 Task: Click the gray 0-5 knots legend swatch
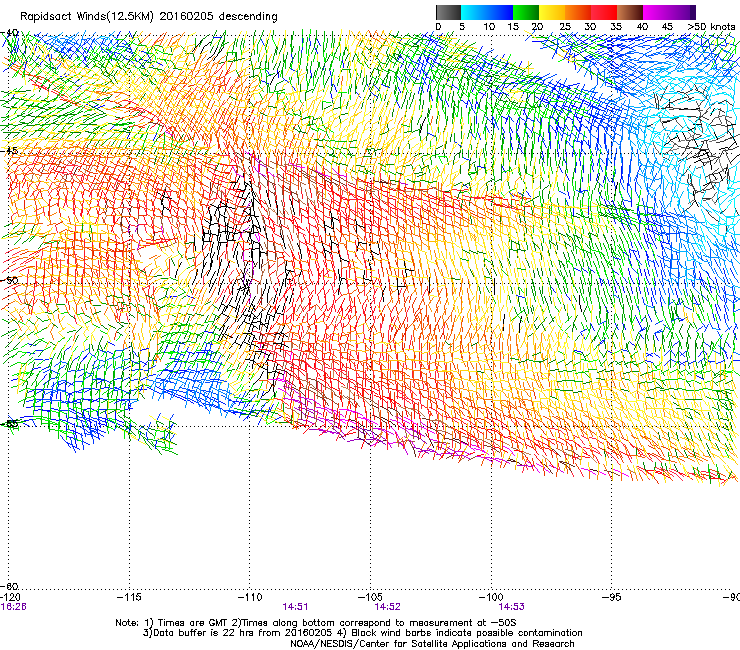448,12
